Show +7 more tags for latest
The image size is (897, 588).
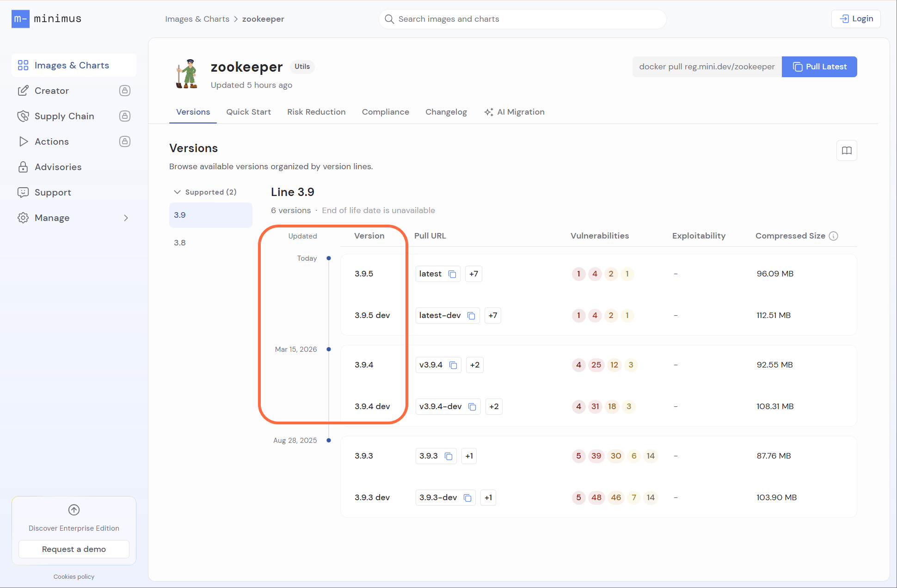(x=473, y=274)
